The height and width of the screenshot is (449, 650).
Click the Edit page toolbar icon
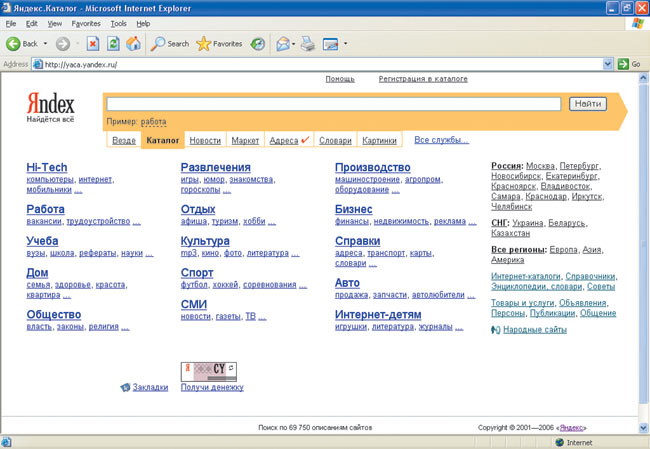330,44
